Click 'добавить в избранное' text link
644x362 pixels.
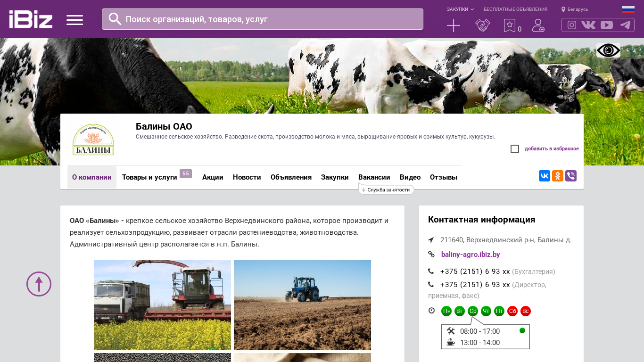coord(552,149)
